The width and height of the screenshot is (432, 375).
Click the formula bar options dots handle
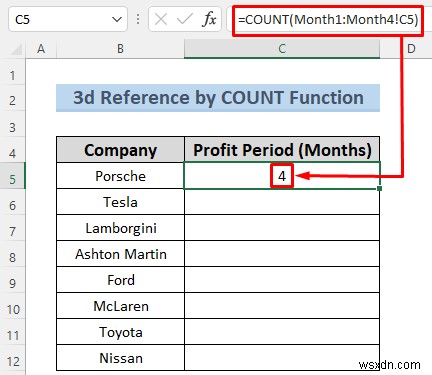(x=138, y=19)
